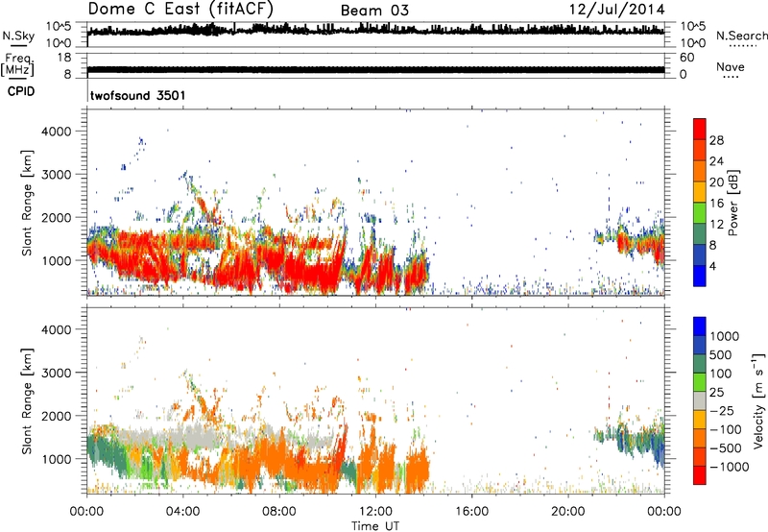This screenshot has width=768, height=532.
Task: Click the 'Freq. [MHz]' axis label
Action: [17, 64]
